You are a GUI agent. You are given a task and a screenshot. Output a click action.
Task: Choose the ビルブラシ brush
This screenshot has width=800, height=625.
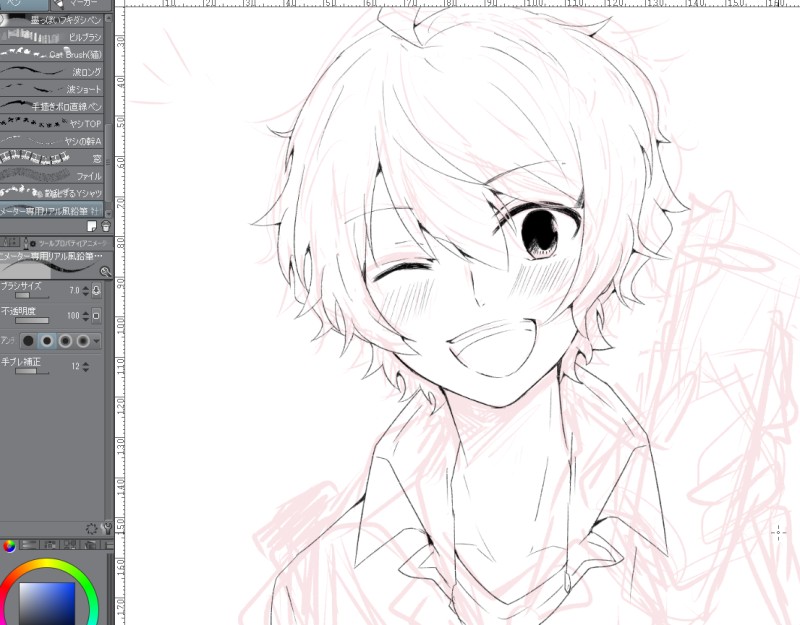pos(52,37)
